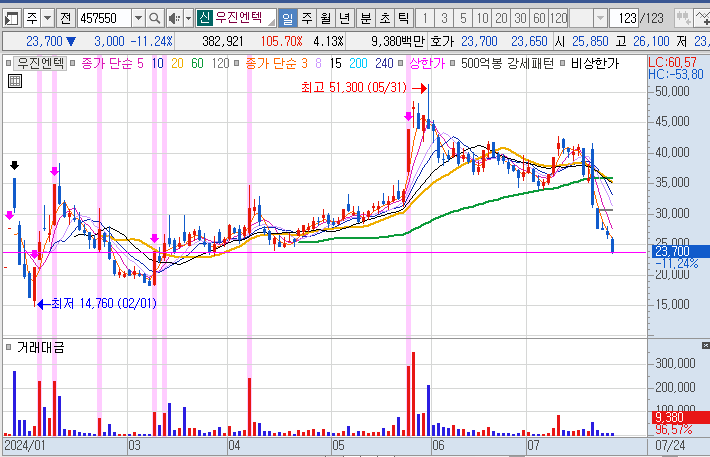This screenshot has width=710, height=457.
Task: Click the LC:60,57 indicator text
Action: tap(672, 63)
